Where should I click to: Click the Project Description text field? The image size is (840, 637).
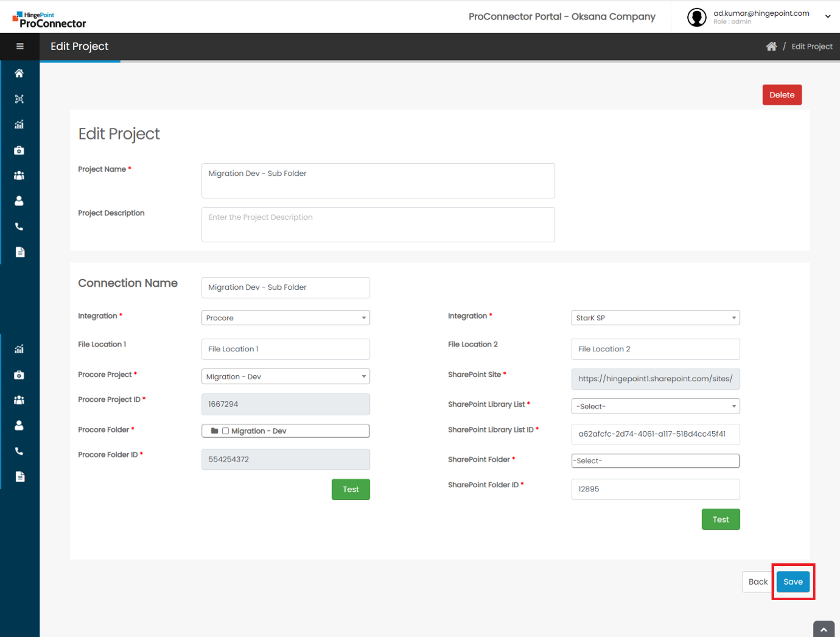(378, 224)
